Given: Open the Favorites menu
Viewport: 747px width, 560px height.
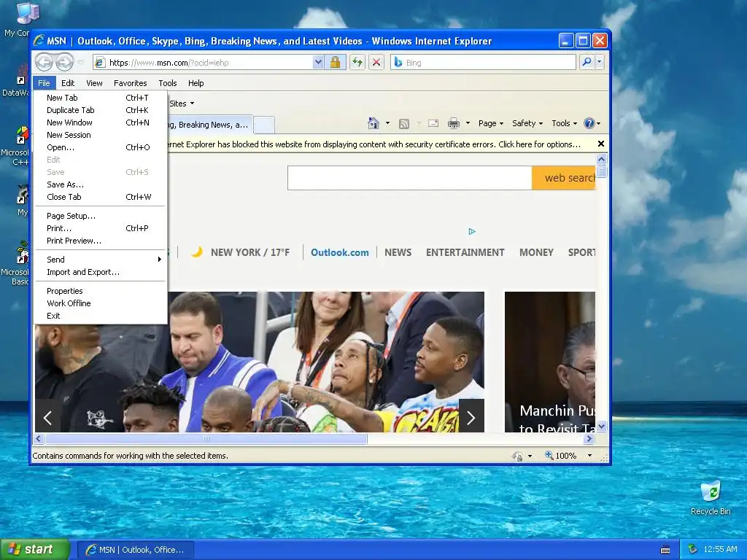Looking at the screenshot, I should pos(130,83).
